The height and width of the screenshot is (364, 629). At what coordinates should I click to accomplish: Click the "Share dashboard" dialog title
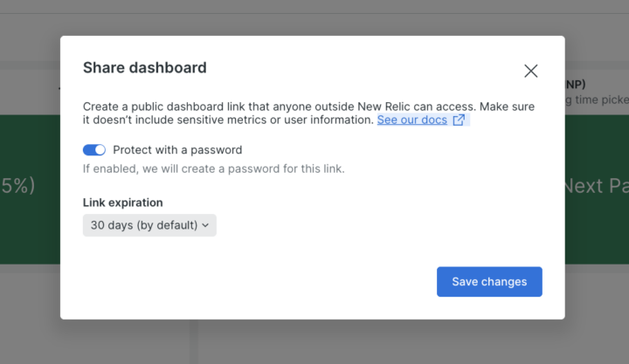pyautogui.click(x=144, y=67)
